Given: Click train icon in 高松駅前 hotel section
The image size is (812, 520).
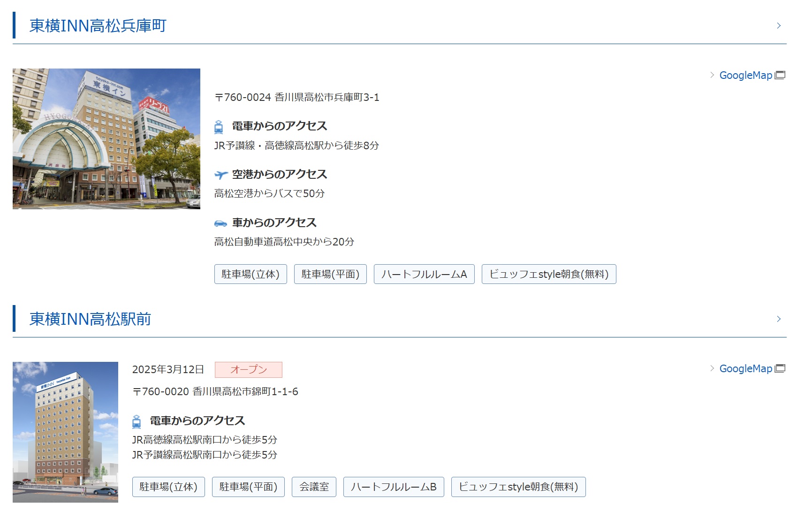Looking at the screenshot, I should (x=137, y=421).
